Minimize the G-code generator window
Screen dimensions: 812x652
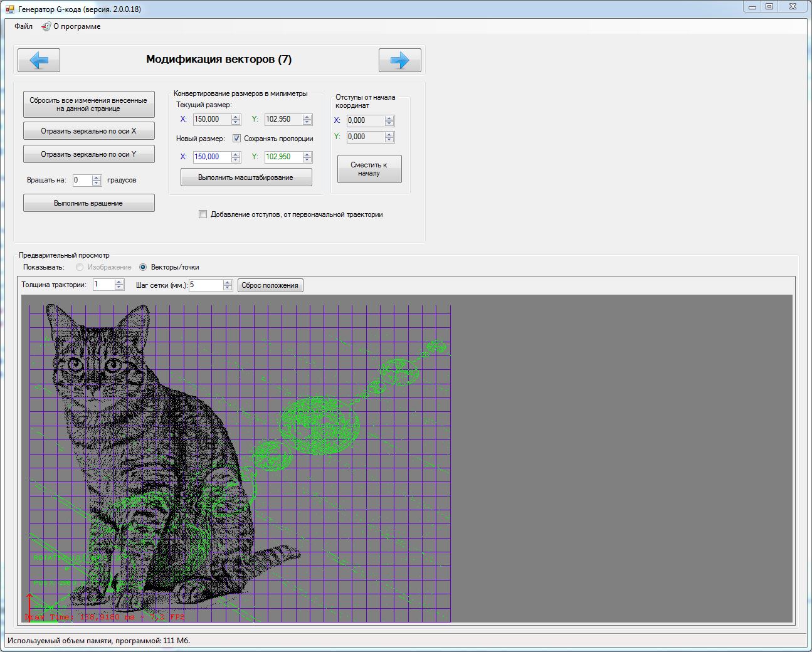point(752,7)
